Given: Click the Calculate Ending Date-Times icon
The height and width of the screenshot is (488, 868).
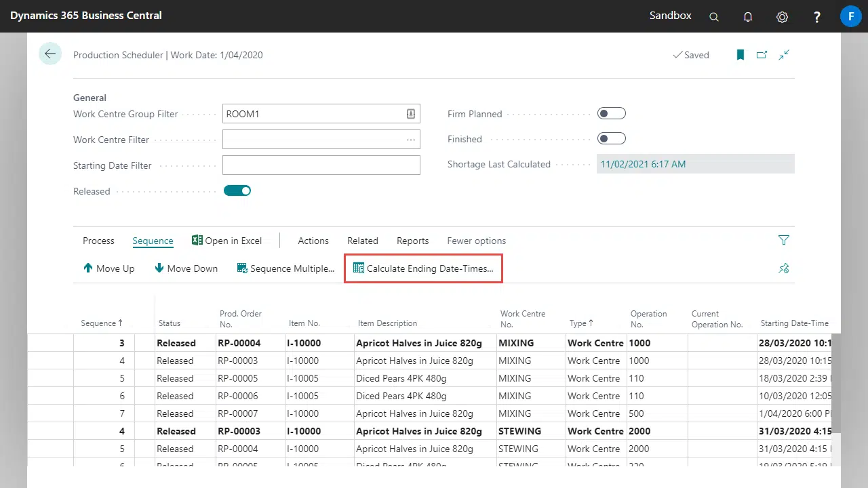Looking at the screenshot, I should [359, 268].
